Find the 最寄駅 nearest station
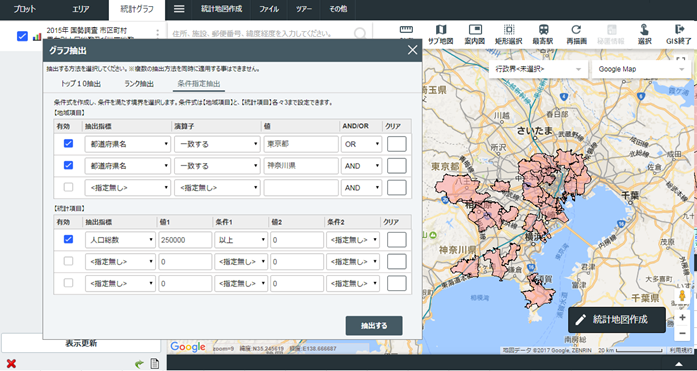The width and height of the screenshot is (697, 371). pos(543,35)
